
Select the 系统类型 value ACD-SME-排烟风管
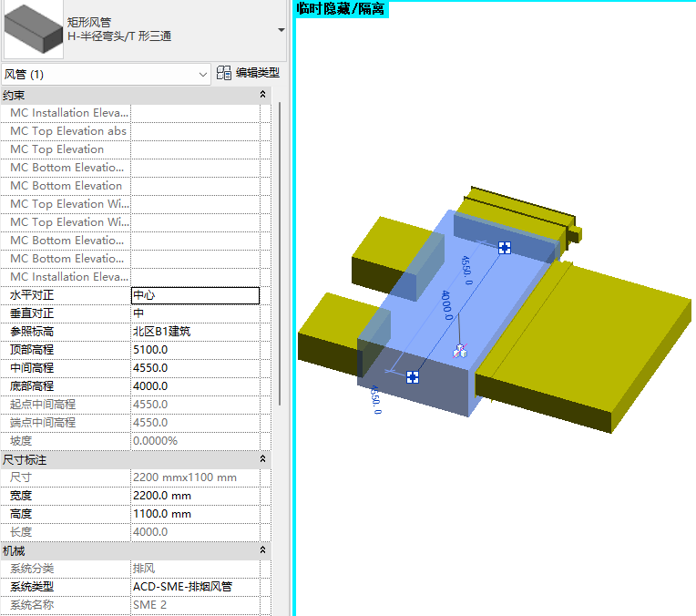(195, 587)
